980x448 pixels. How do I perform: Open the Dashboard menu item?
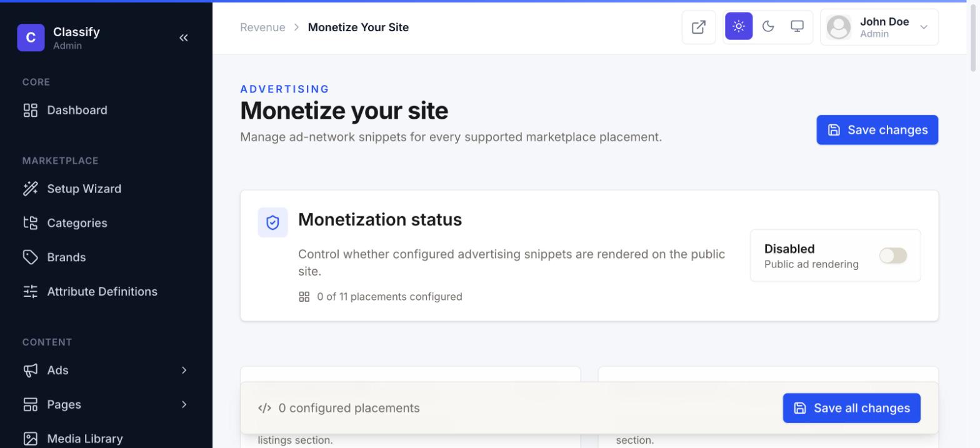(106, 111)
